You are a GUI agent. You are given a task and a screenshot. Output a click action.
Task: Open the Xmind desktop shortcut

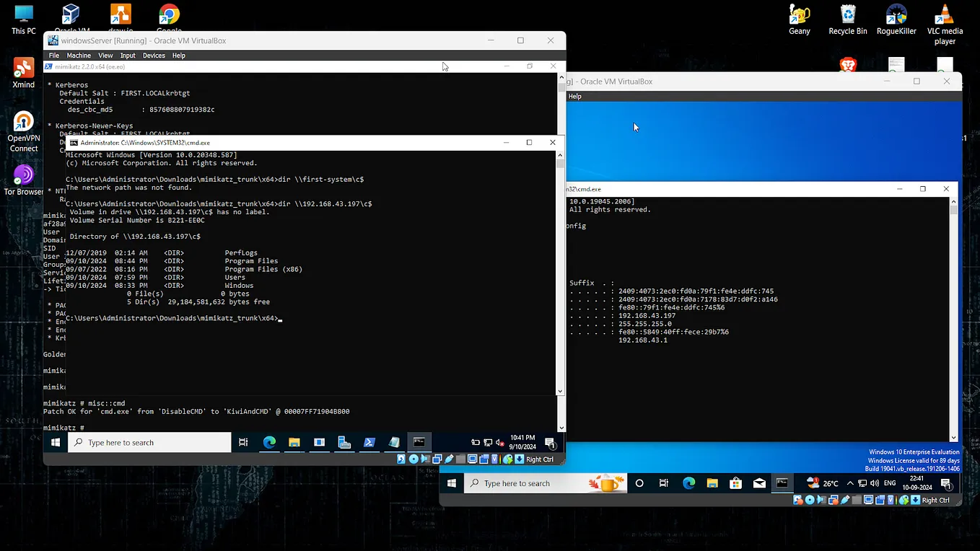[23, 74]
